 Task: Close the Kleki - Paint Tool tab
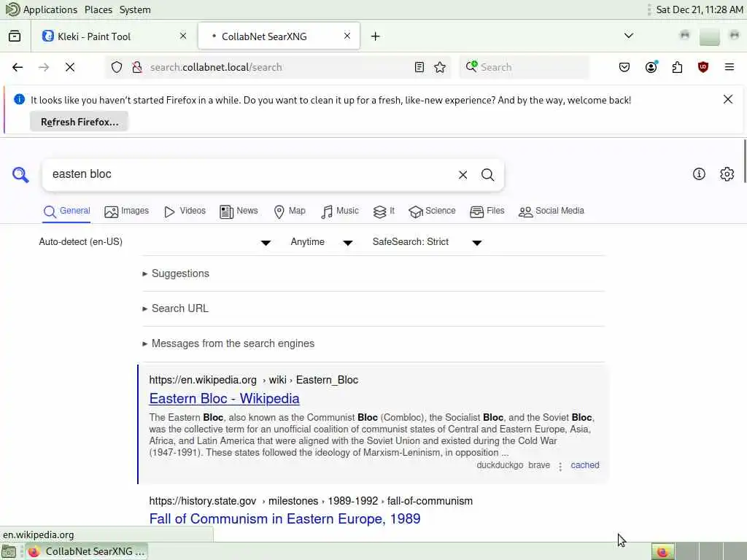[183, 36]
